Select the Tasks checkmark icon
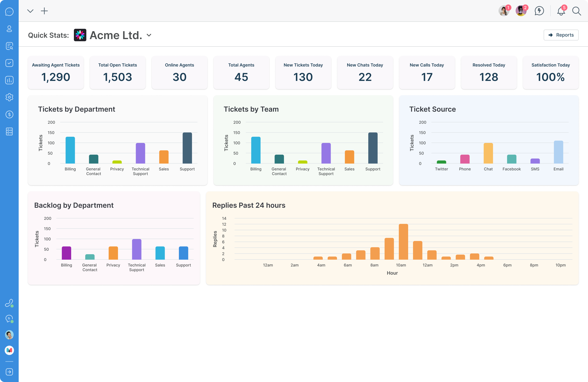The image size is (588, 382). pyautogui.click(x=9, y=63)
